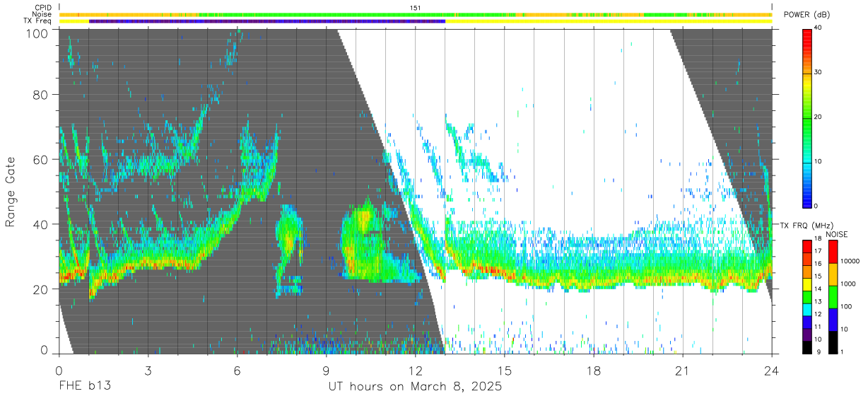Click the NOISE color scale bar
The image size is (868, 401).
pos(833,296)
